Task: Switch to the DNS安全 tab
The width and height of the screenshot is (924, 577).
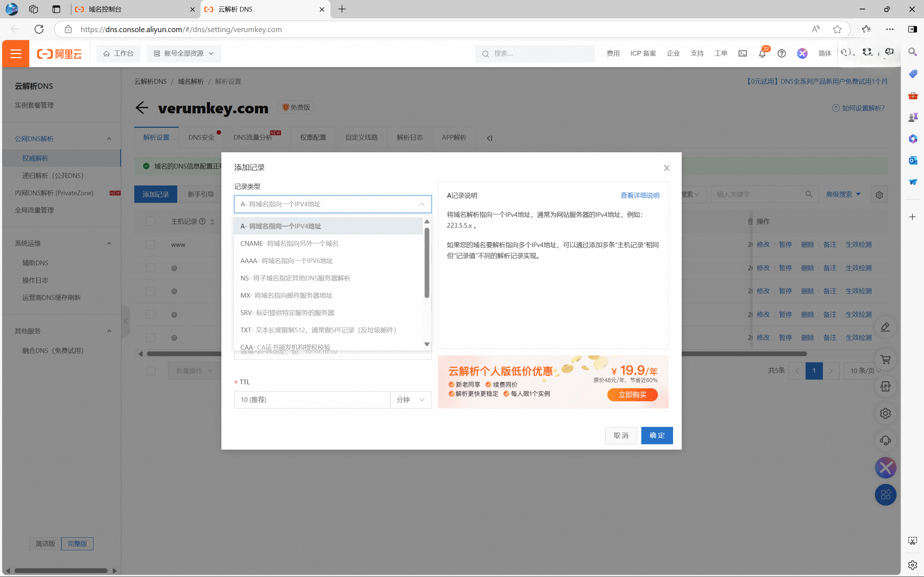Action: (x=201, y=137)
